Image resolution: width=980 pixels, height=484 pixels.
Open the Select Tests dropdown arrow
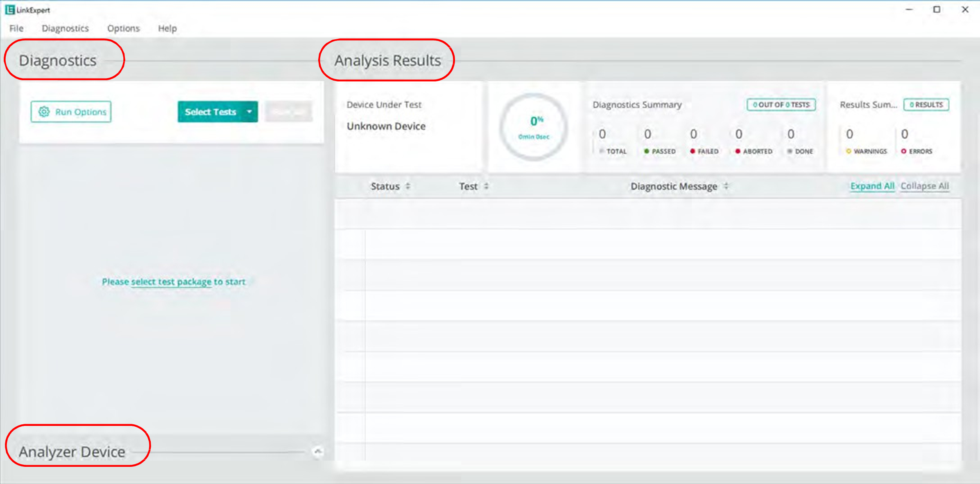coord(249,112)
